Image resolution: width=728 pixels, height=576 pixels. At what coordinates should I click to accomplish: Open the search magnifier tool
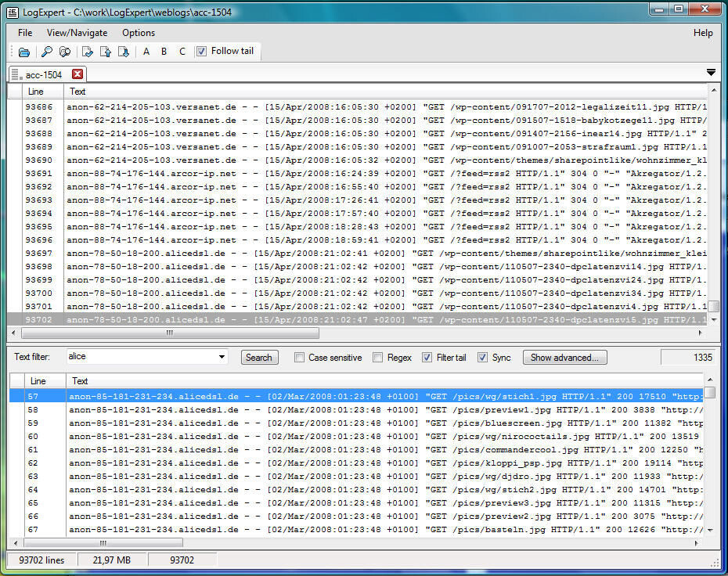click(46, 52)
